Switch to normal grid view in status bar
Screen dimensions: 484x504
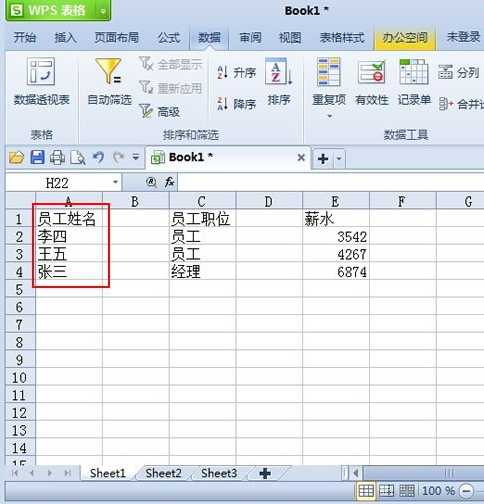click(366, 491)
